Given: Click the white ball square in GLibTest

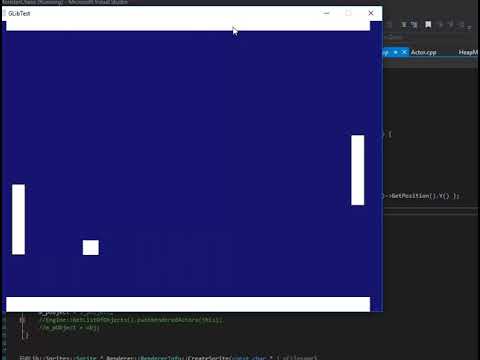Looking at the screenshot, I should 91,247.
